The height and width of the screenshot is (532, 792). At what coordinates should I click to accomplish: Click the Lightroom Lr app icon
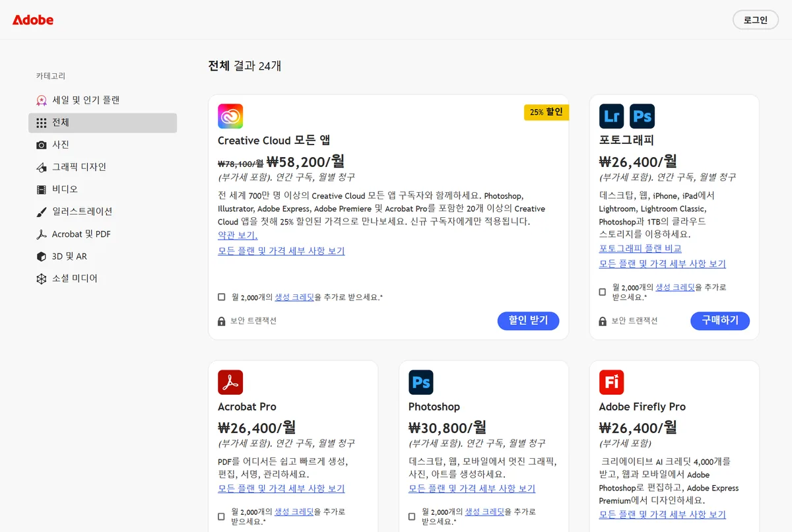coord(611,116)
